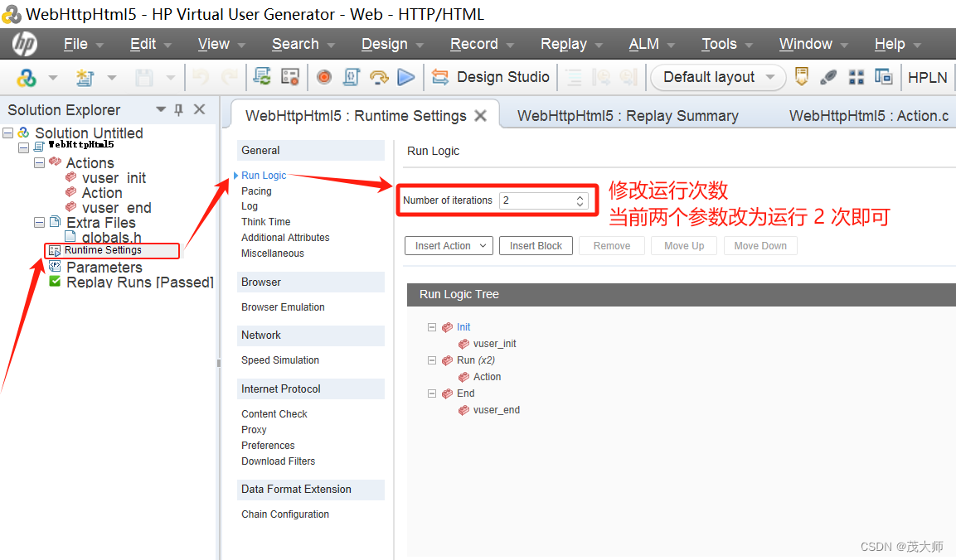Open the Design menu
956x560 pixels.
392,44
